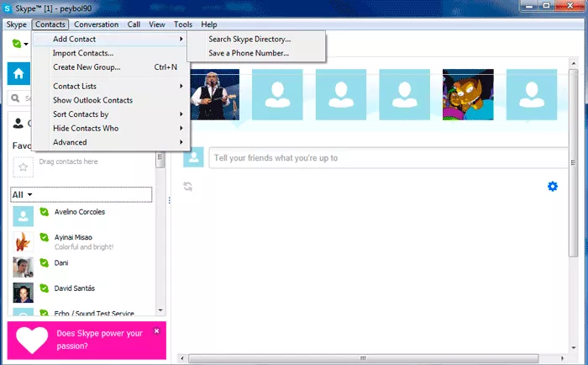Click contact list scroll down arrow
This screenshot has height=365, width=588.
pos(160,310)
